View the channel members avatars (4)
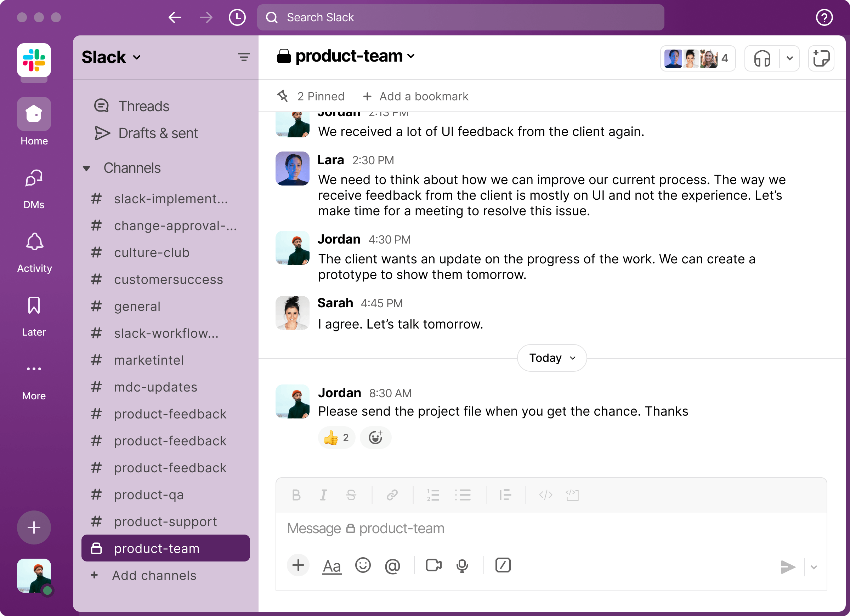 click(697, 58)
